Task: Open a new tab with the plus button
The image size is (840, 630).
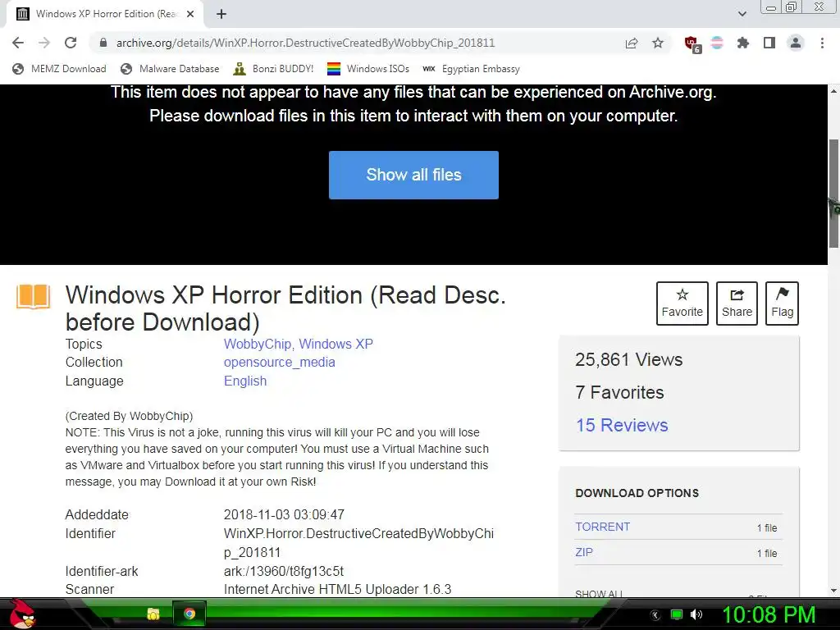Action: (221, 14)
